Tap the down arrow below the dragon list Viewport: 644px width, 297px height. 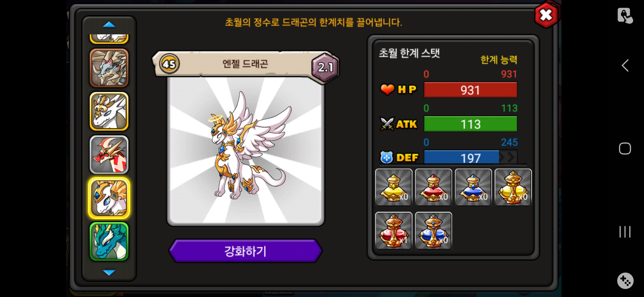click(x=109, y=272)
